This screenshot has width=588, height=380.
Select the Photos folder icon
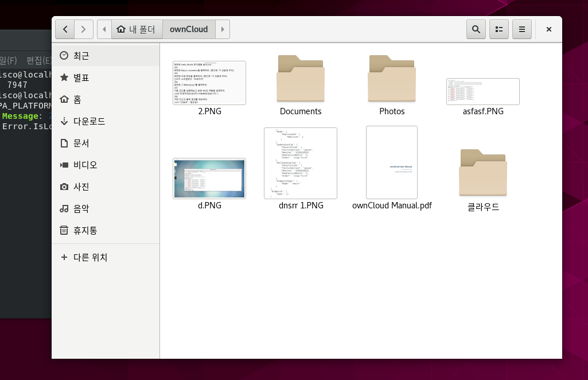point(392,79)
